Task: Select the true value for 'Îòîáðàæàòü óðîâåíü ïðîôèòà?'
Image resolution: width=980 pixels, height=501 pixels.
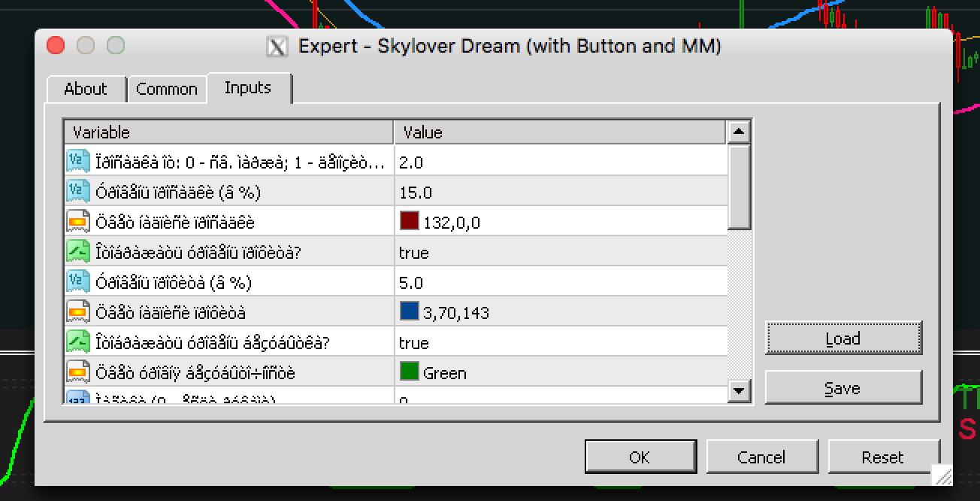Action: click(561, 252)
